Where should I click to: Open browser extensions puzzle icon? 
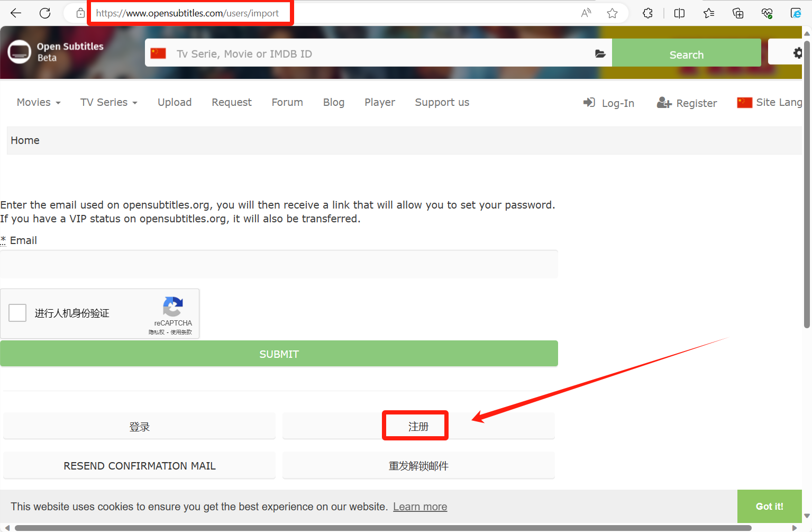pyautogui.click(x=647, y=13)
